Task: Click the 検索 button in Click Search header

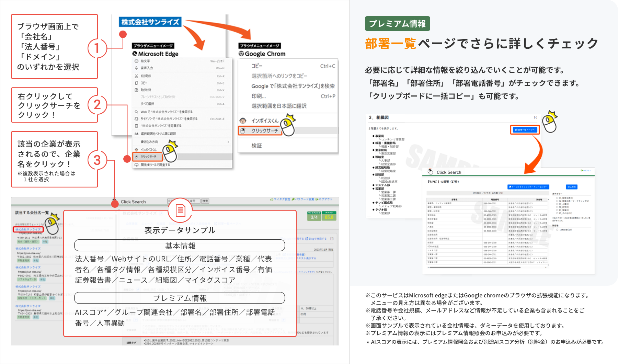Action: click(205, 201)
